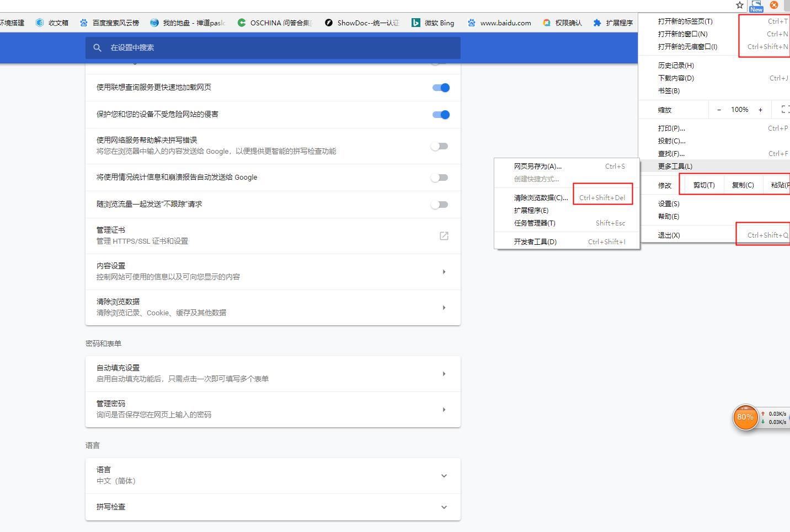Viewport: 790px width, 532px height.
Task: Expand the 自动填充设置 row arrow
Action: [x=444, y=374]
